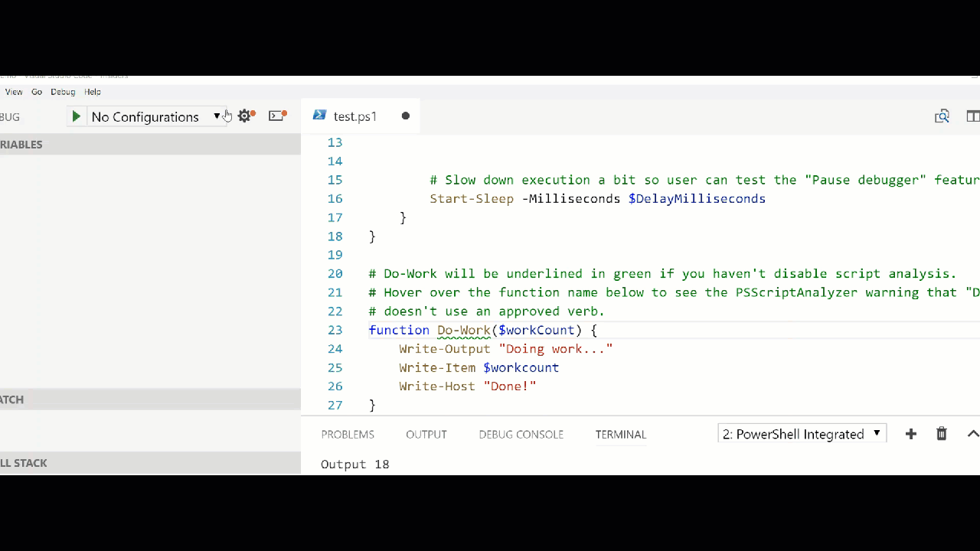Click Write-Item on line 25
The image size is (980, 551).
437,367
